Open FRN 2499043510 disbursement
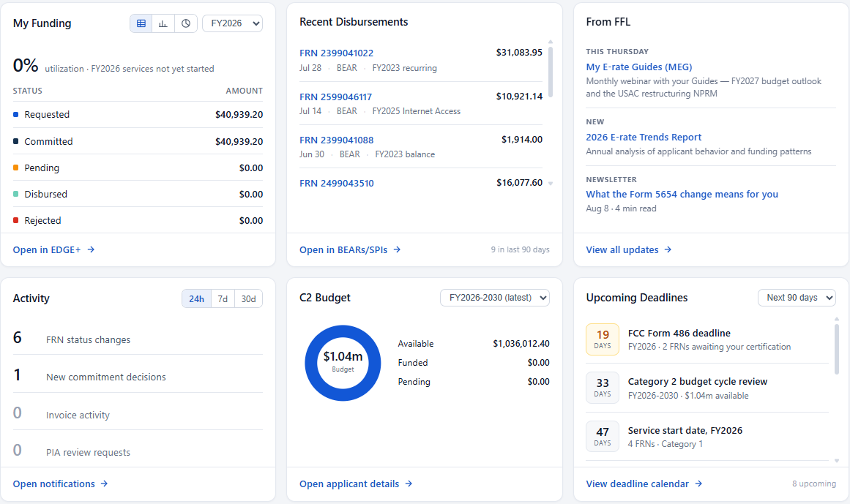 pos(337,184)
